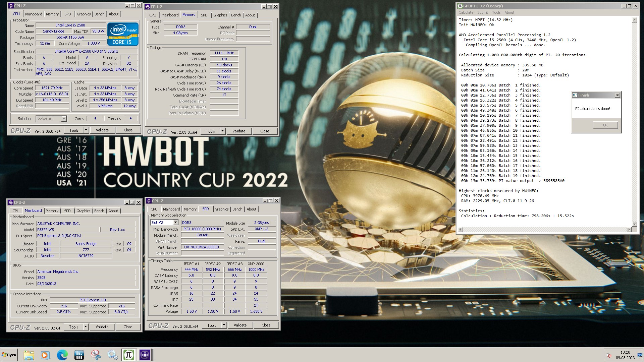Click the Core Speed value 1671.79 MHz

point(52,88)
